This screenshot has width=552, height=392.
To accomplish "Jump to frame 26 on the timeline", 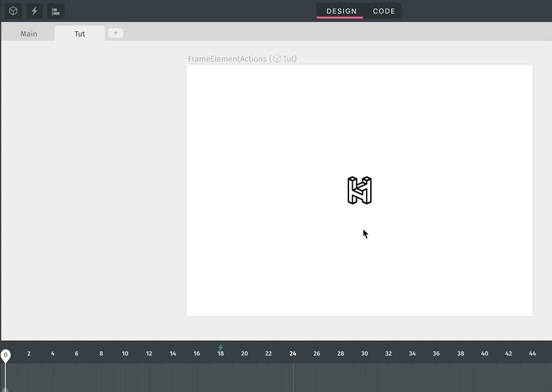I will point(317,354).
